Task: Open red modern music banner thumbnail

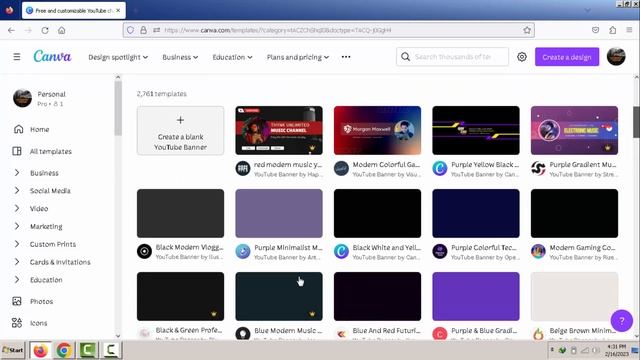Action: tap(279, 131)
